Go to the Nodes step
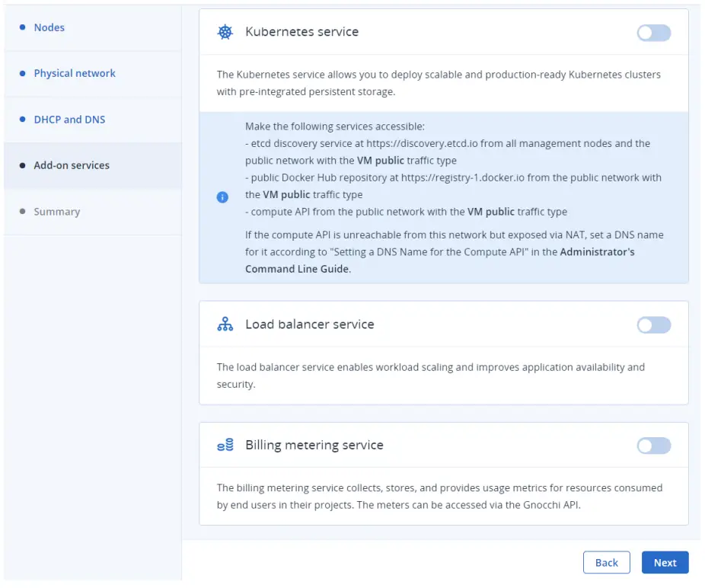Screen dimensions: 705x588 tap(49, 27)
